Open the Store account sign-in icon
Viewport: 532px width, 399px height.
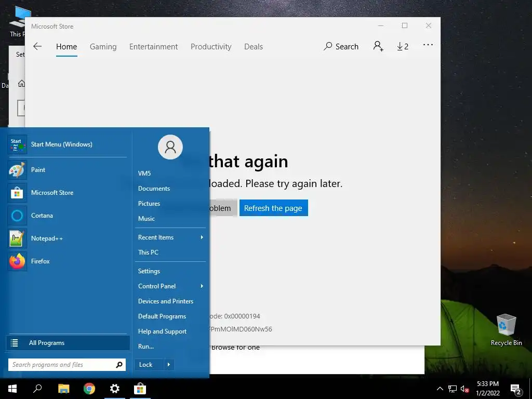pyautogui.click(x=378, y=46)
